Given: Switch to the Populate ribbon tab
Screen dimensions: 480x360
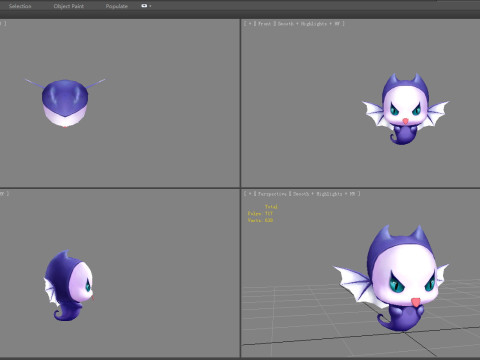Looking at the screenshot, I should [x=117, y=6].
